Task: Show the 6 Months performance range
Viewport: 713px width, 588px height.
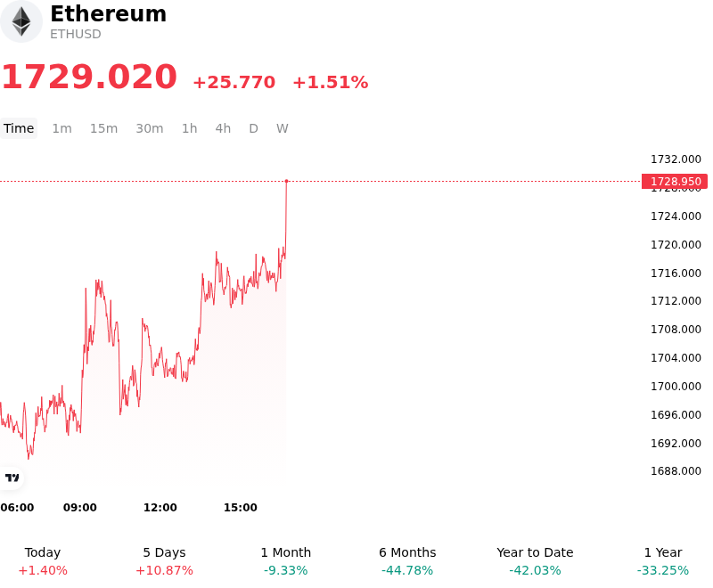Action: (407, 561)
